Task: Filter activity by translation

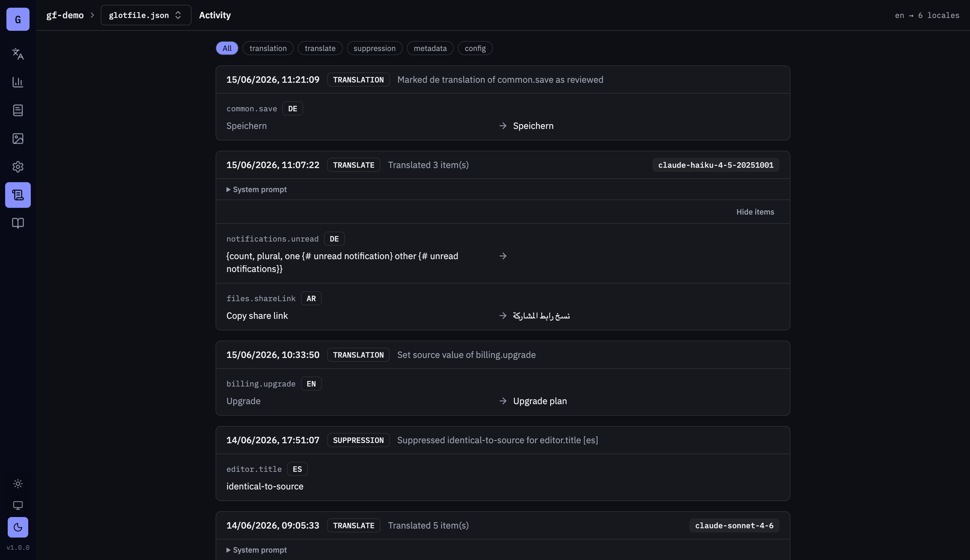Action: [268, 48]
